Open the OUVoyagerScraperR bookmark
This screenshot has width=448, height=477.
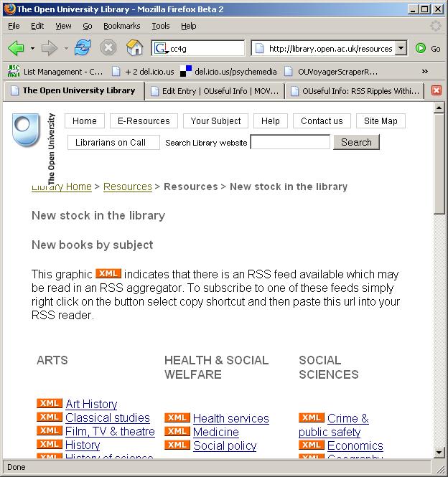(x=331, y=72)
